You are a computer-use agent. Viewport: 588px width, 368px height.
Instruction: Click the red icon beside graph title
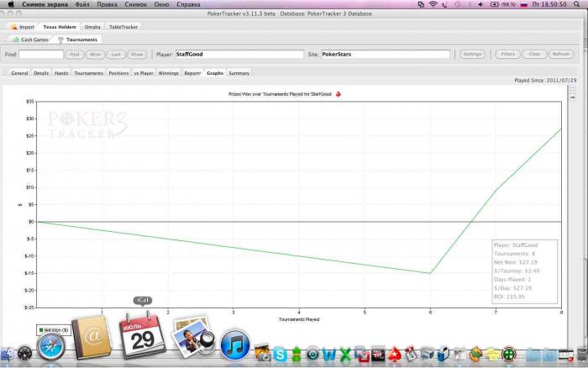tap(338, 94)
